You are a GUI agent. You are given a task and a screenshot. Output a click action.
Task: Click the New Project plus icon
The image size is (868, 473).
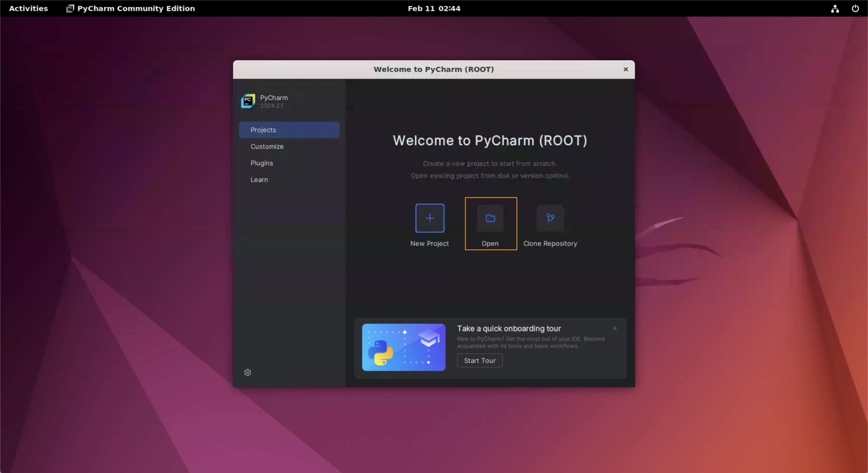[430, 218]
